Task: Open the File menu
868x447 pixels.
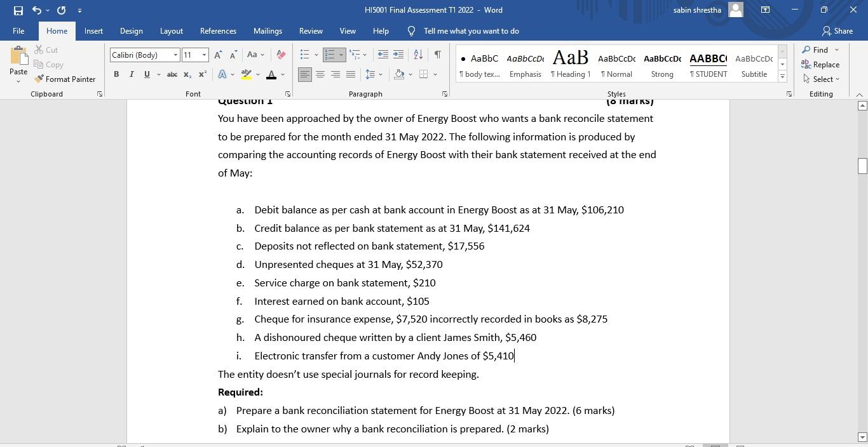Action: click(x=18, y=30)
